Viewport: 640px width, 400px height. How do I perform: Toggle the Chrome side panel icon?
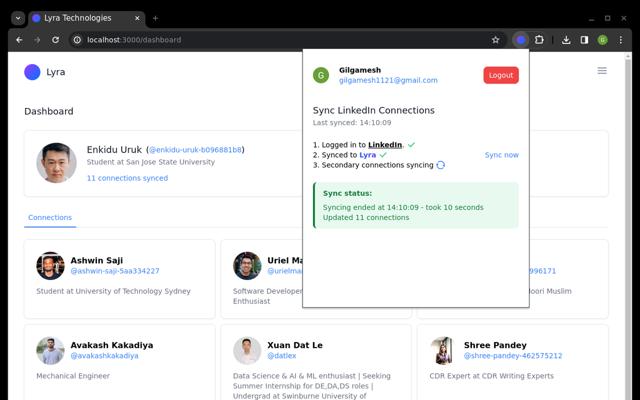click(584, 40)
